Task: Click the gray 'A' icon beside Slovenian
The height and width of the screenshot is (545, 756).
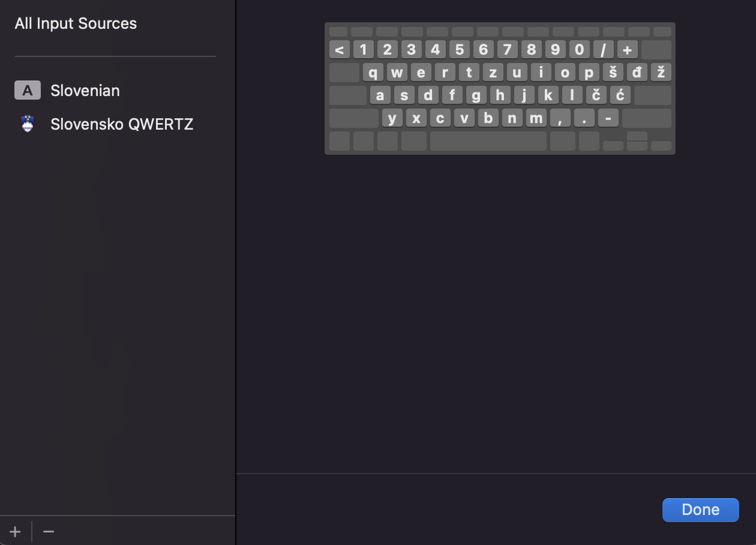Action: (x=28, y=91)
